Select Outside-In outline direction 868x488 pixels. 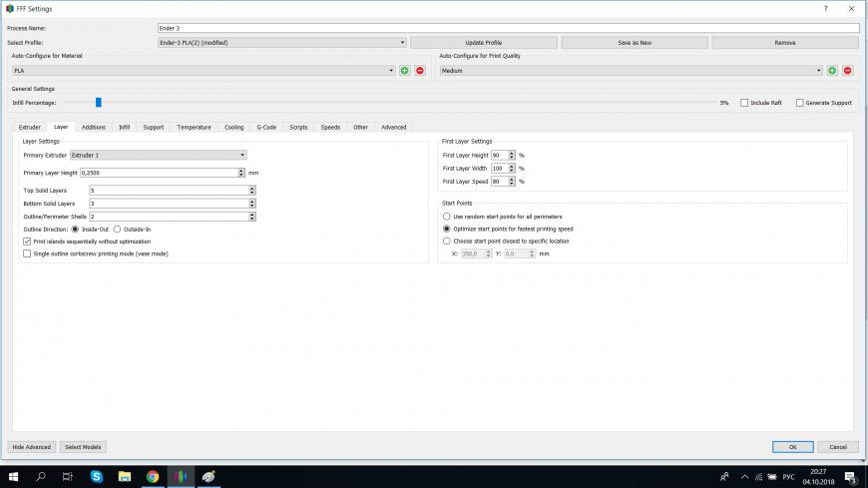pyautogui.click(x=118, y=230)
